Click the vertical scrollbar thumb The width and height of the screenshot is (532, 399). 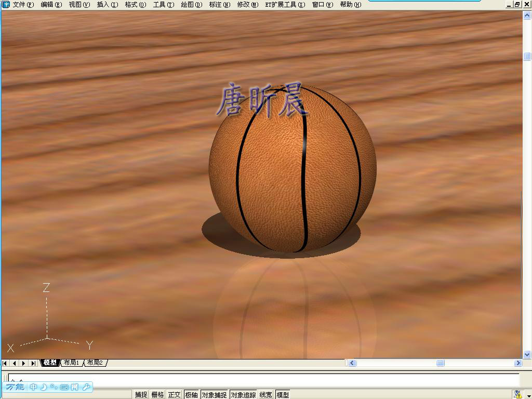527,56
